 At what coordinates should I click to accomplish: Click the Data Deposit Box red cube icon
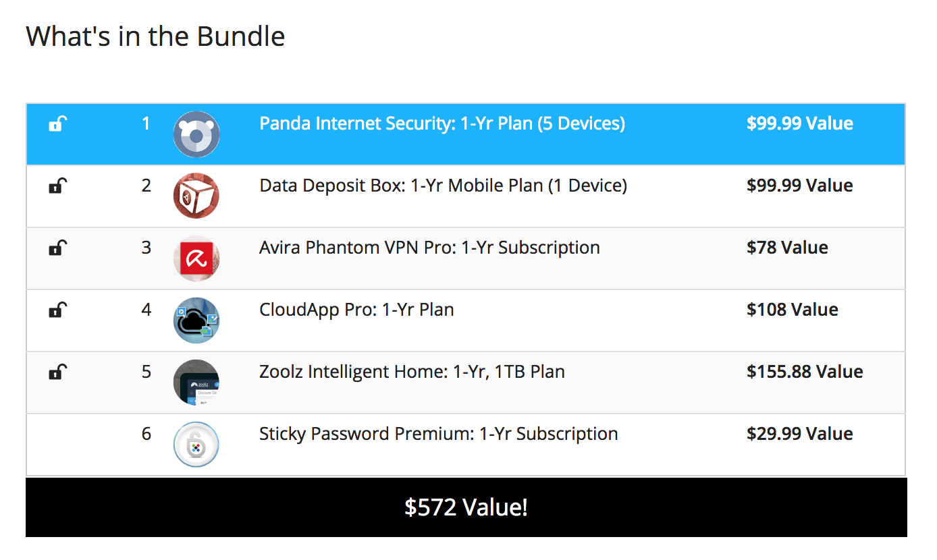(x=196, y=196)
